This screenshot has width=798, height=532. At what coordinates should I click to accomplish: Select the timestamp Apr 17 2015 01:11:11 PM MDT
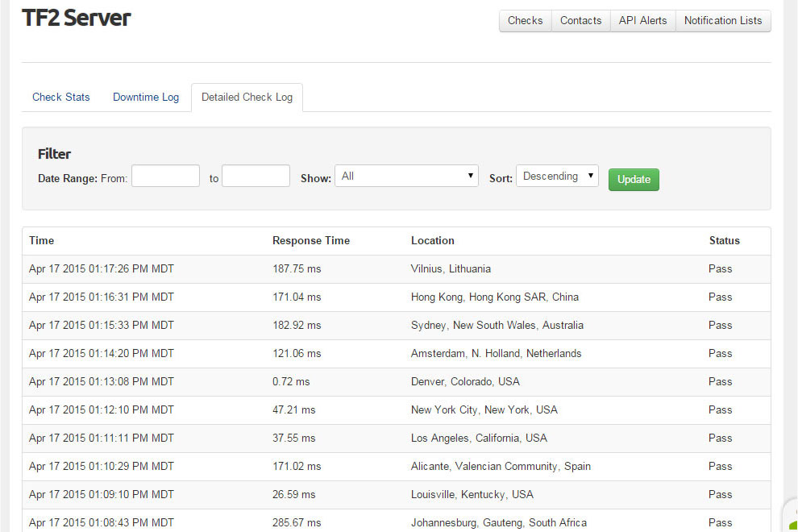pyautogui.click(x=102, y=438)
